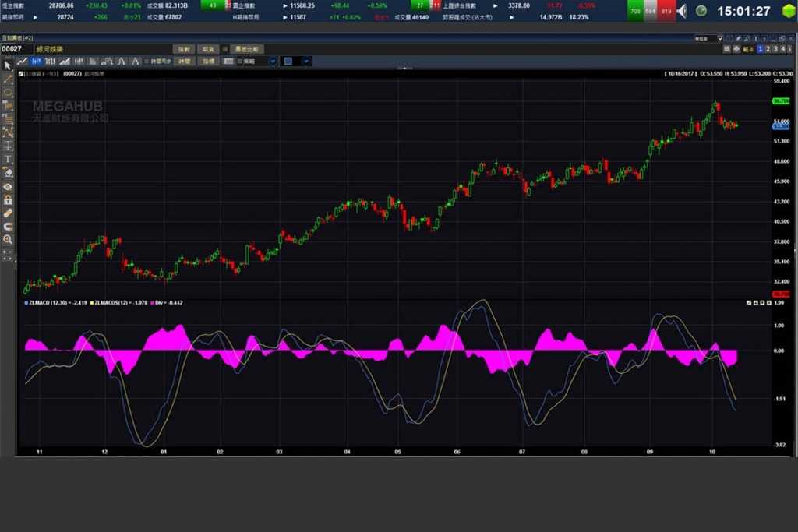Screen dimensions: 798x532
Task: Click the red 819 market breadth box
Action: [x=666, y=11]
